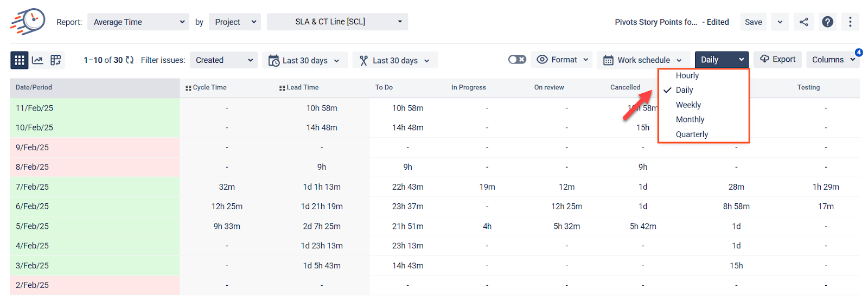The image size is (868, 302).
Task: Click the calendar clock date icon
Action: tap(274, 60)
